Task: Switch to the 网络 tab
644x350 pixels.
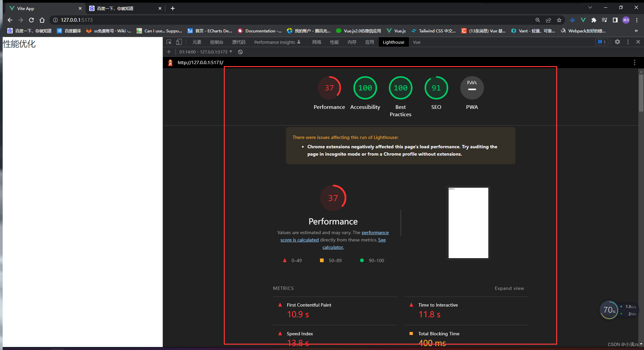Action: [x=317, y=42]
